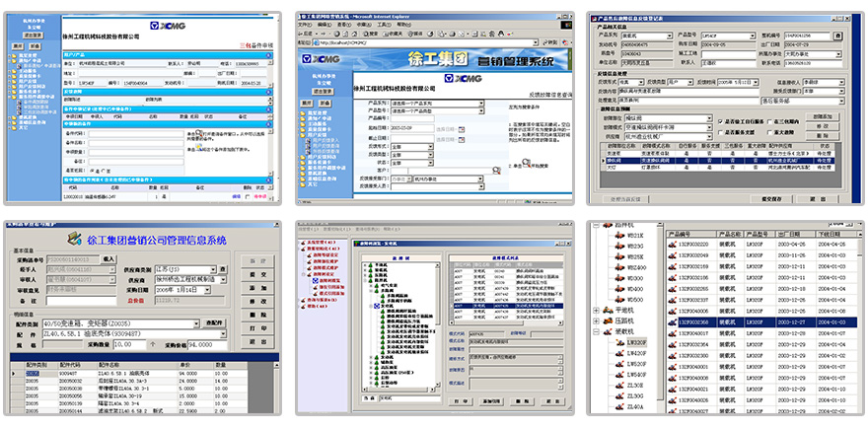Click the system logo icon in the purchase order form
The image size is (868, 429).
[x=74, y=239]
